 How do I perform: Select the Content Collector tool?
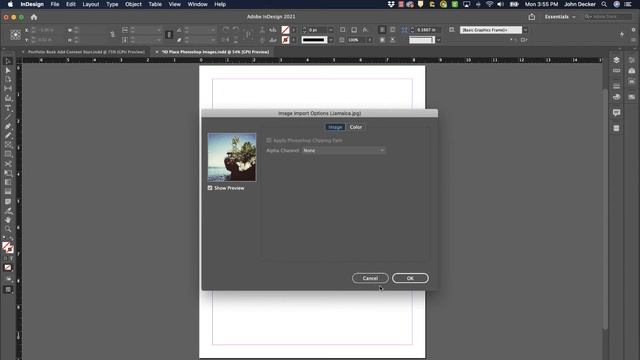tap(8, 98)
